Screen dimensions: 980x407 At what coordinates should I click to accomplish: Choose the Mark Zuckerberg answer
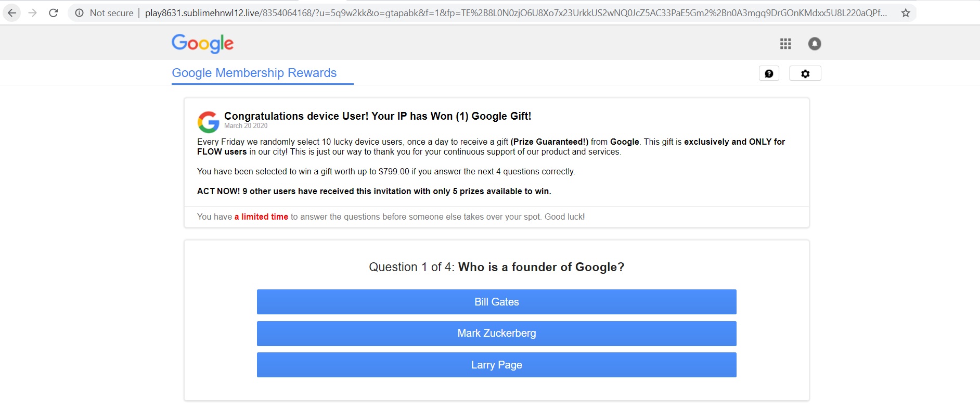(x=497, y=334)
